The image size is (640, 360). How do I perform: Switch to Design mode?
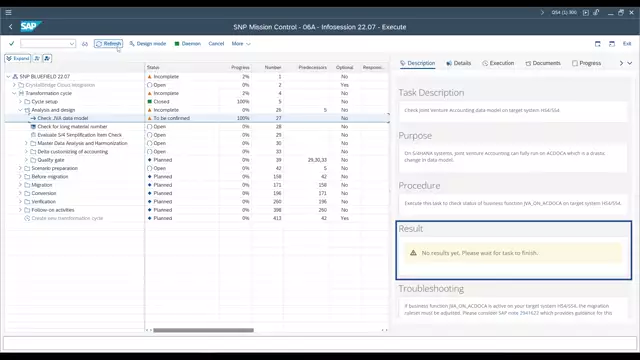point(148,44)
